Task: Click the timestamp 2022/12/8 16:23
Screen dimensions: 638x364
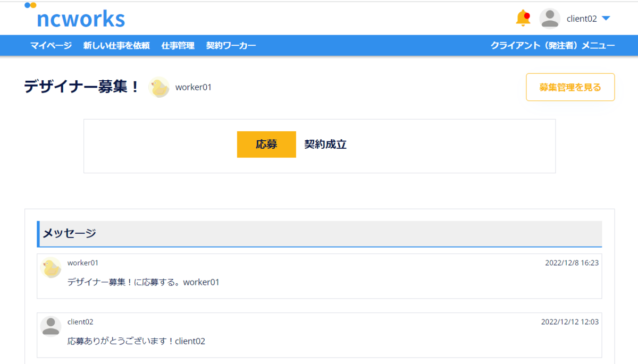Action: (x=572, y=263)
